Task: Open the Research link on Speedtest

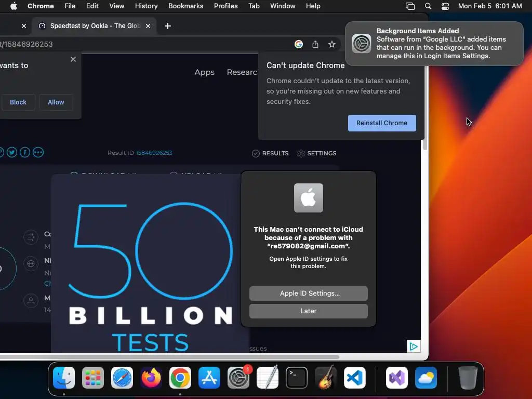Action: [243, 72]
